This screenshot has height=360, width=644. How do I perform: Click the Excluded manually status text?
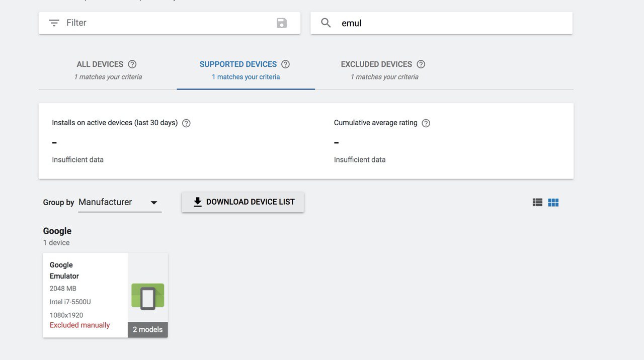(79, 325)
